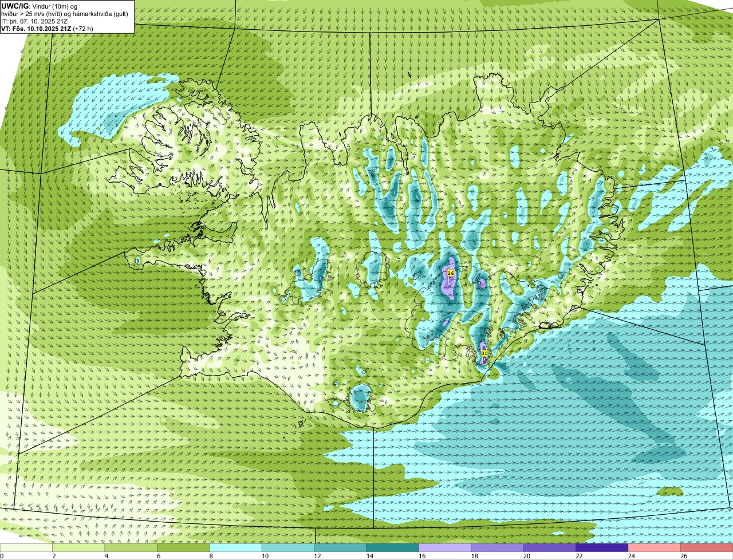Click the light lavender 16–18 legend swatch
The width and height of the screenshot is (733, 560).
tap(445, 547)
